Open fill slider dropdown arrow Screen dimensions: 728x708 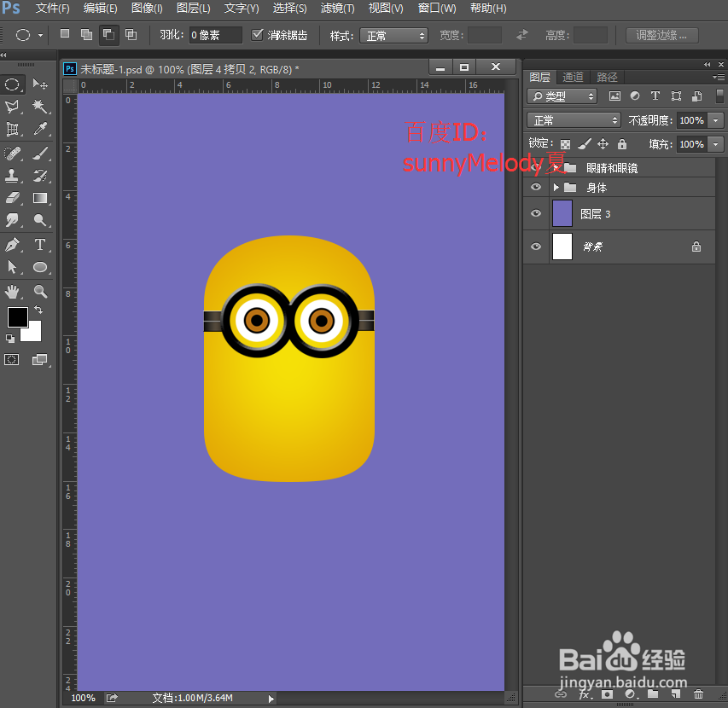pos(716,144)
